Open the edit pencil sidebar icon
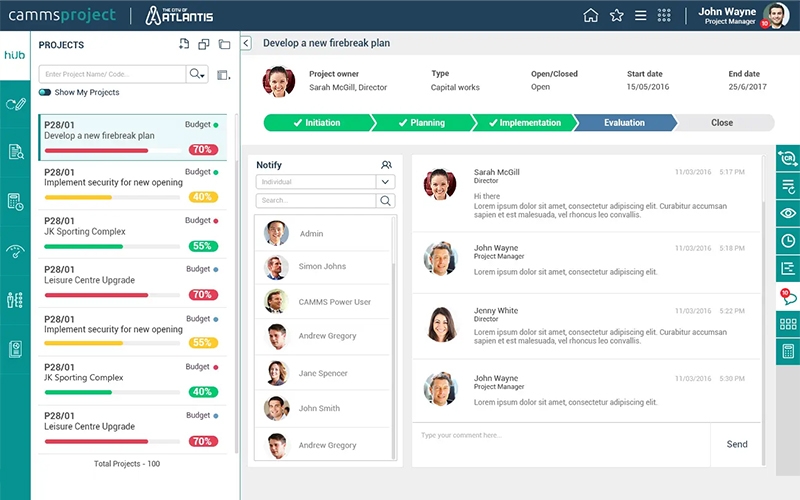The width and height of the screenshot is (800, 500). click(15, 105)
